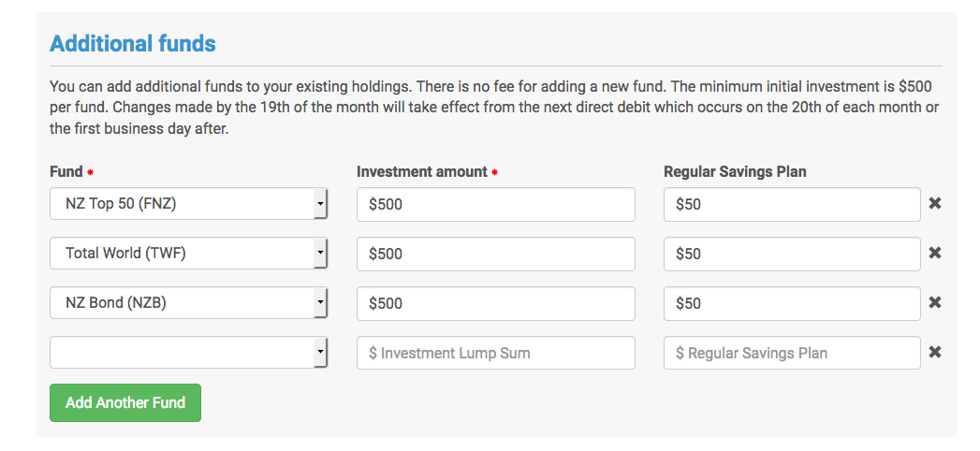Open the NZ Top 50 (FNZ) fund dropdown
980x451 pixels.
188,203
